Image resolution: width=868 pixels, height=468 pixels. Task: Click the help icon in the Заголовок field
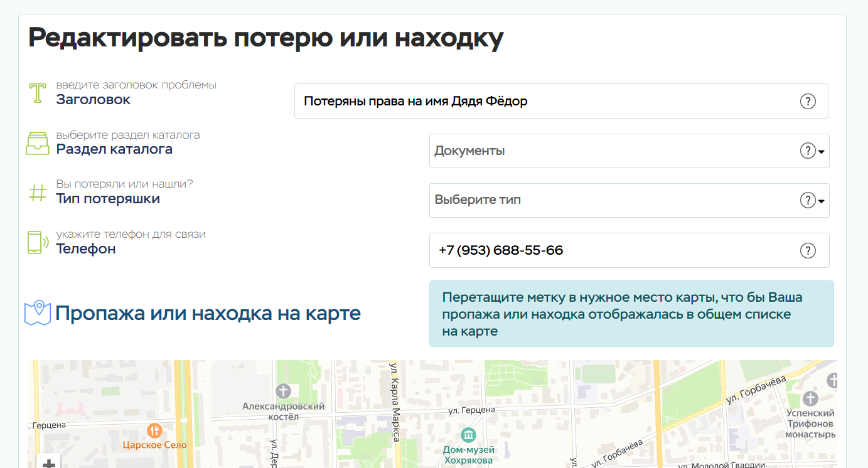[808, 101]
